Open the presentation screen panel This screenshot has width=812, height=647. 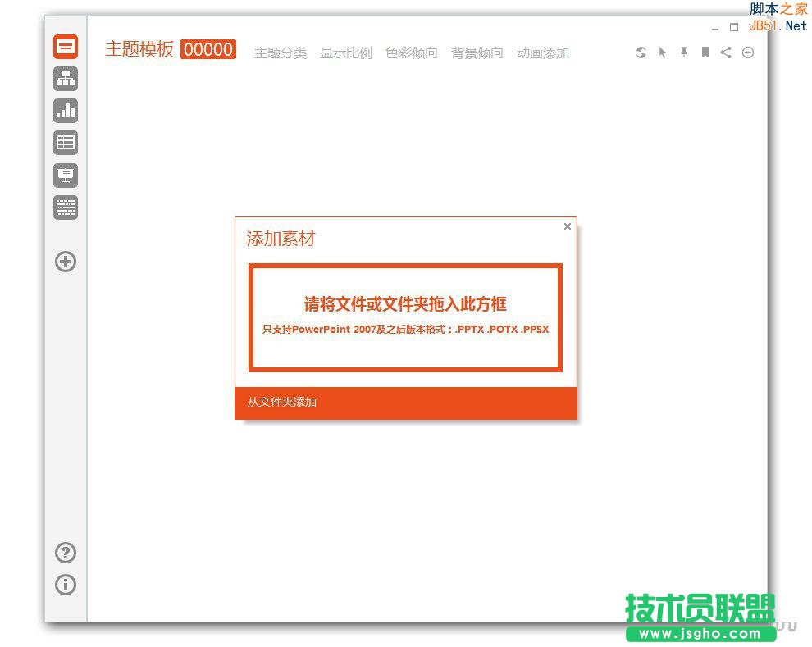(66, 175)
